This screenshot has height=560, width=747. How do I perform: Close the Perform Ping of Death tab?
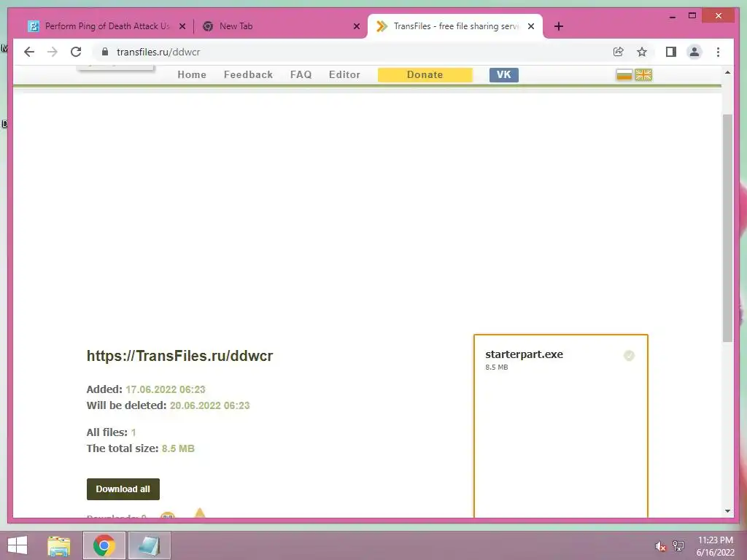pos(182,26)
